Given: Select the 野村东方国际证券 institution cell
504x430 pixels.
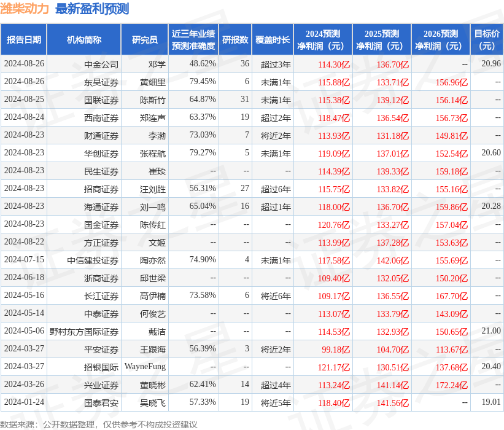Looking at the screenshot, I should pyautogui.click(x=84, y=332).
